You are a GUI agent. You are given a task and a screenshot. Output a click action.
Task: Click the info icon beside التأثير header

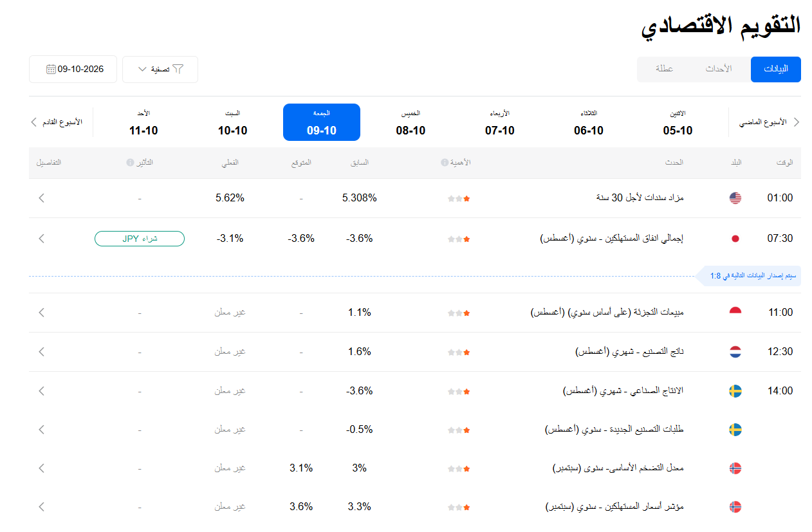[x=130, y=163]
